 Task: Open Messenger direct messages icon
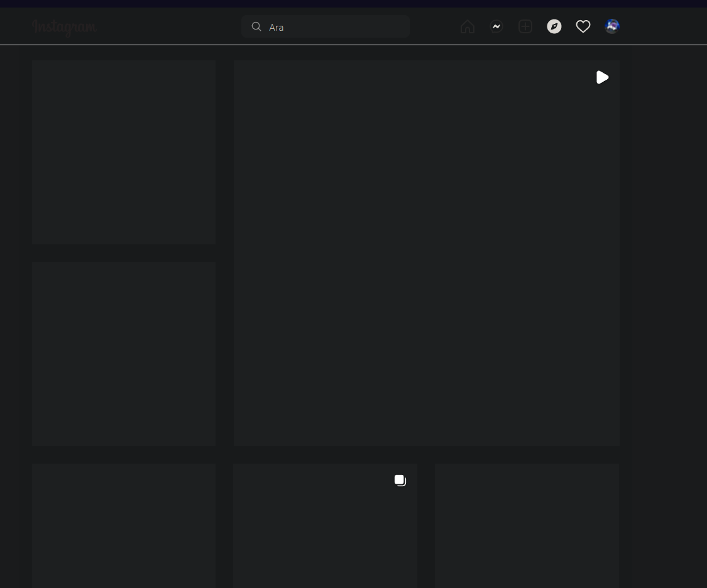click(x=496, y=26)
